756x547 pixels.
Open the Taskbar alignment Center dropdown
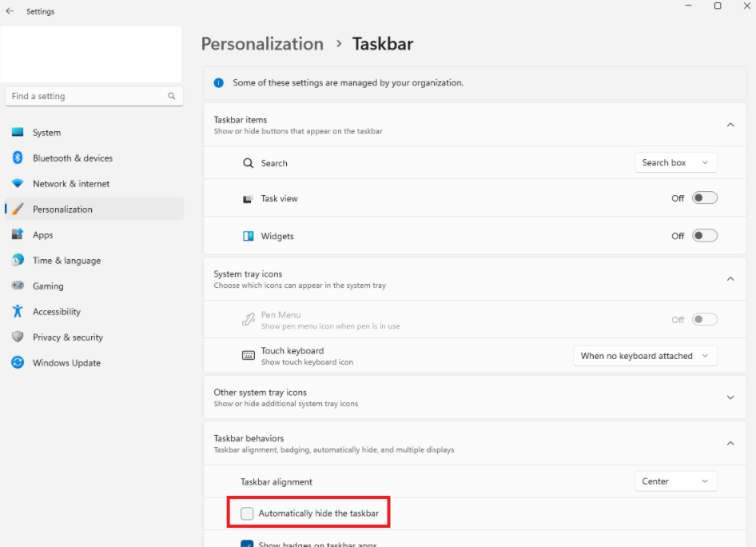click(675, 481)
